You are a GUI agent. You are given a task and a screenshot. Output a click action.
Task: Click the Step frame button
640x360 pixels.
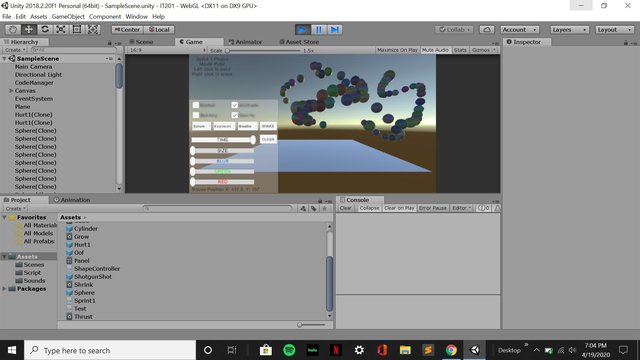tap(334, 30)
